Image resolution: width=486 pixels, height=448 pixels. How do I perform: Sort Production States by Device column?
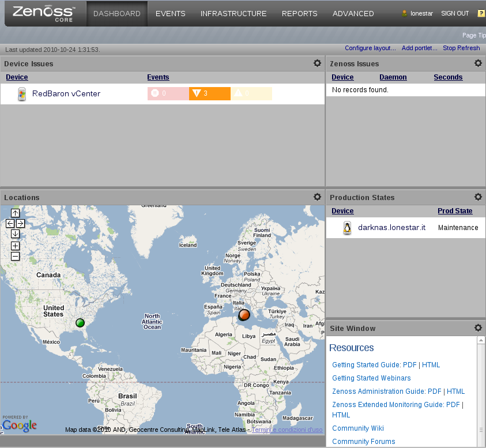click(342, 211)
